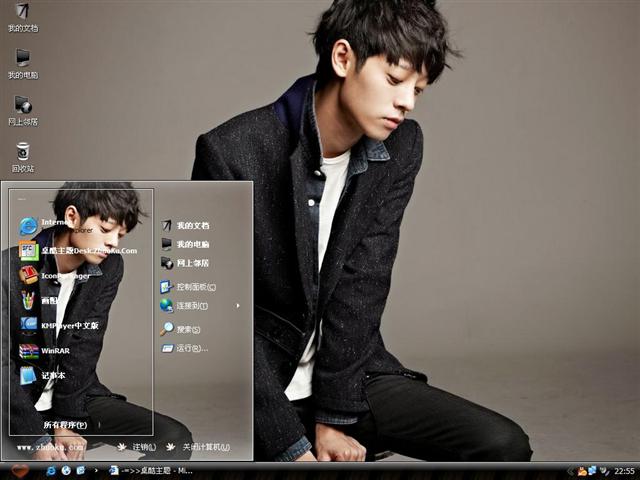The height and width of the screenshot is (480, 640).
Task: Click gray tray icon beside the clock
Action: coord(604,471)
